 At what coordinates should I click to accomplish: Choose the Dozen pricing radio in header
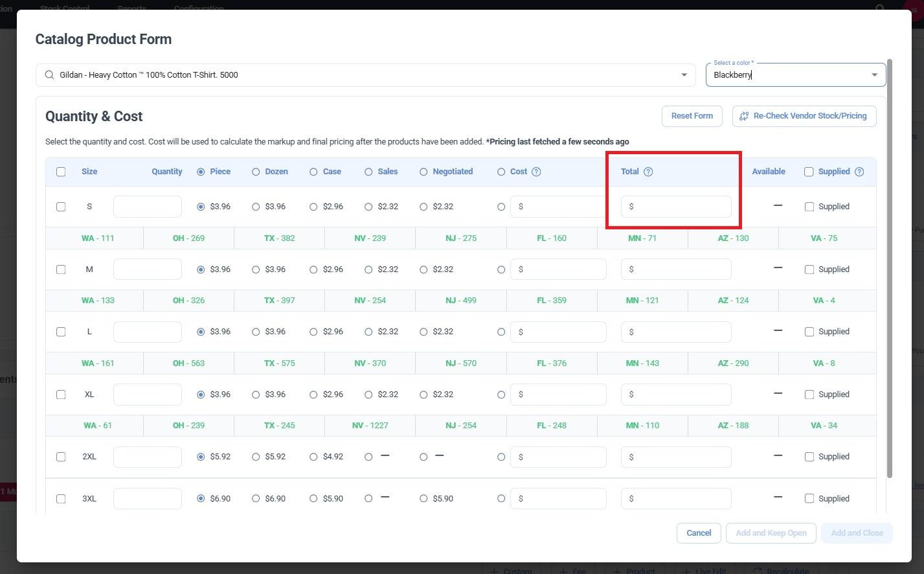tap(256, 172)
